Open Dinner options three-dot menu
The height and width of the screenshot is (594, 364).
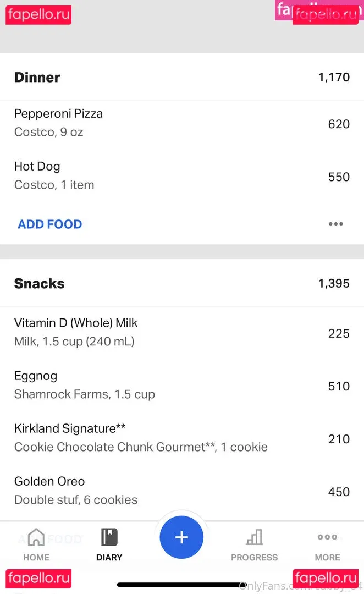tap(335, 224)
